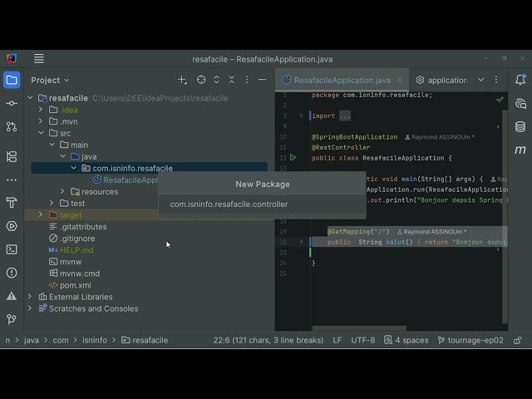Open the Problems tool window
532x399 pixels.
[12, 273]
